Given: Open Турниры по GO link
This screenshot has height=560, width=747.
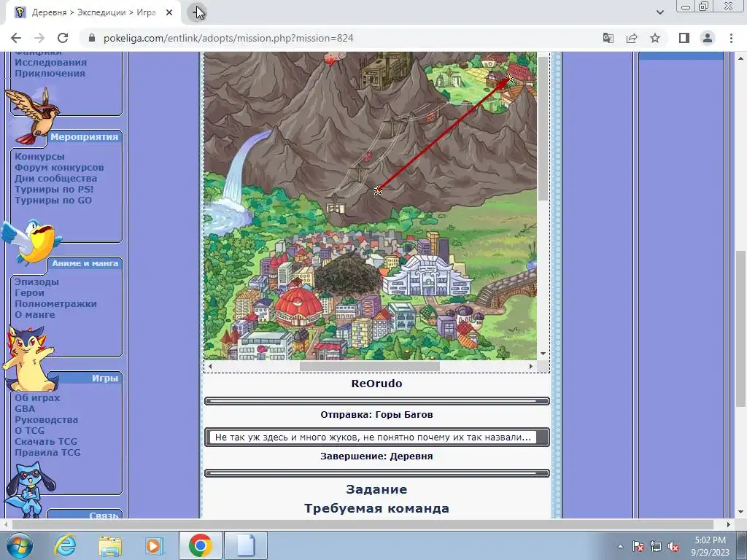Looking at the screenshot, I should pos(53,200).
